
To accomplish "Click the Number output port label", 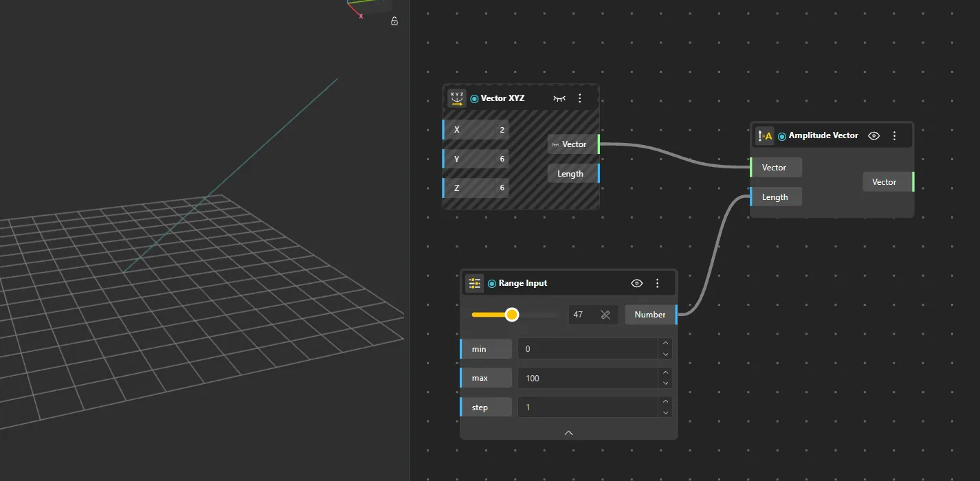I will 649,315.
